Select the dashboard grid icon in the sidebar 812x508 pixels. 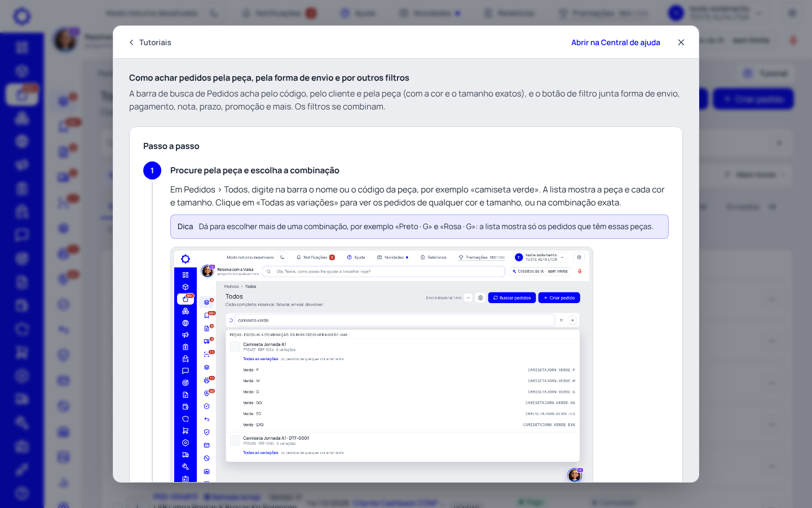(x=22, y=47)
